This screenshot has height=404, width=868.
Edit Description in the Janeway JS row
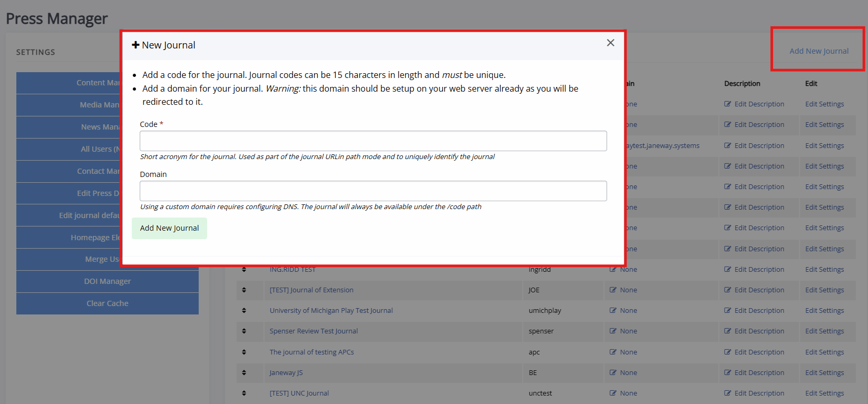pos(754,373)
